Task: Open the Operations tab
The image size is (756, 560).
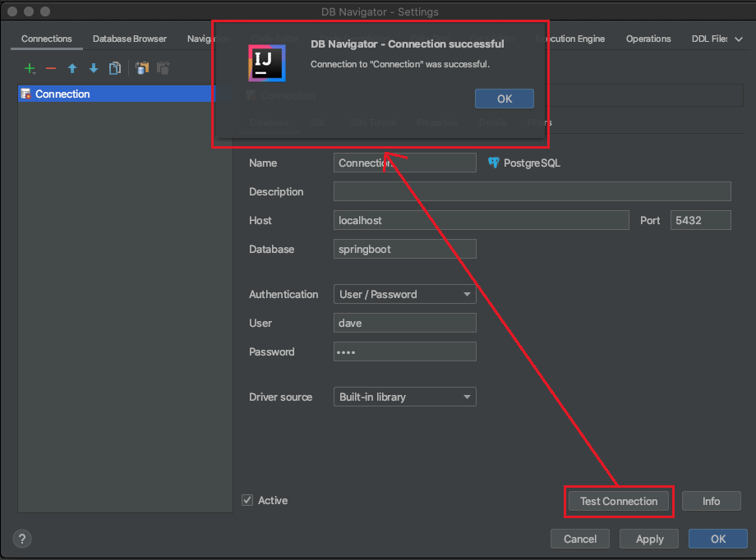Action: pos(648,39)
